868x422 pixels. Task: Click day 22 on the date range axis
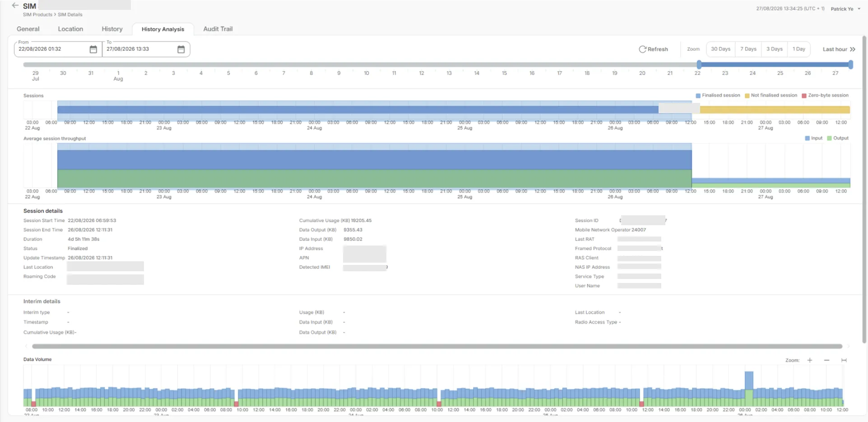[x=697, y=73]
